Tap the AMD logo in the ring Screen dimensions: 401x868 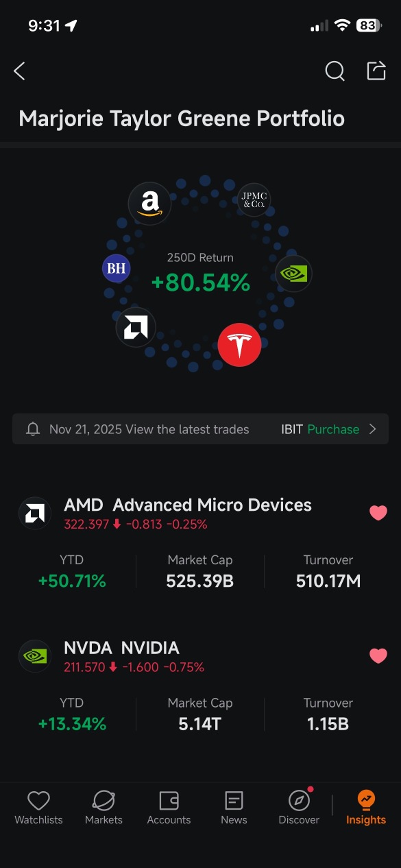(136, 327)
